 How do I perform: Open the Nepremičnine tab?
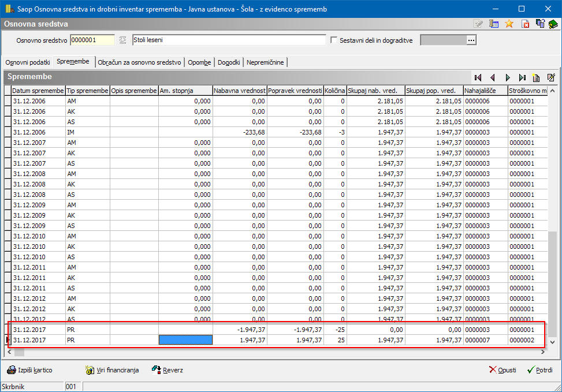pos(265,62)
